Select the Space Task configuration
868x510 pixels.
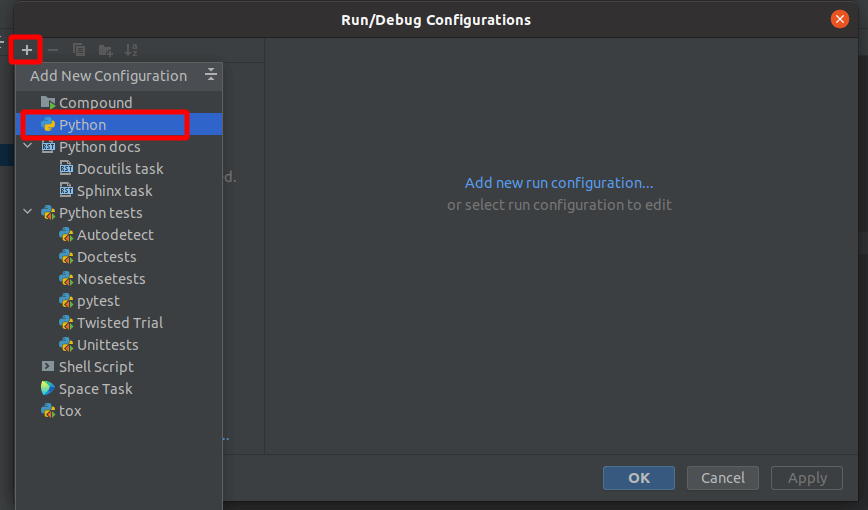[95, 389]
